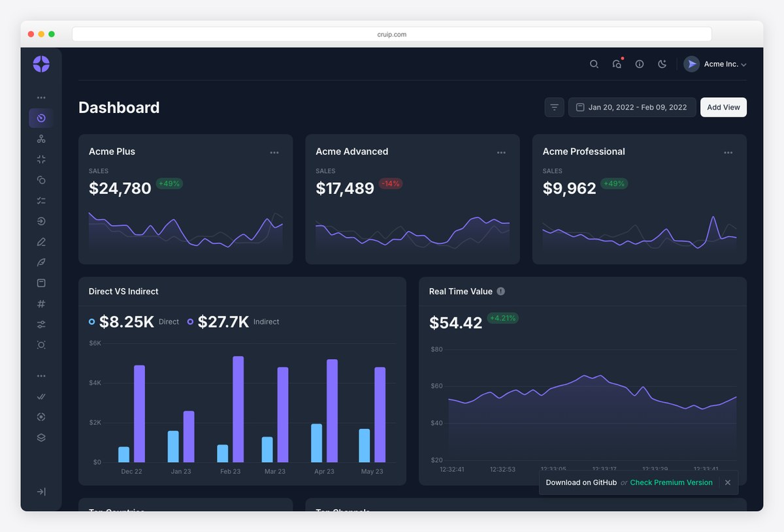The image size is (784, 532).
Task: Click the Download on GitHub link
Action: coord(581,482)
